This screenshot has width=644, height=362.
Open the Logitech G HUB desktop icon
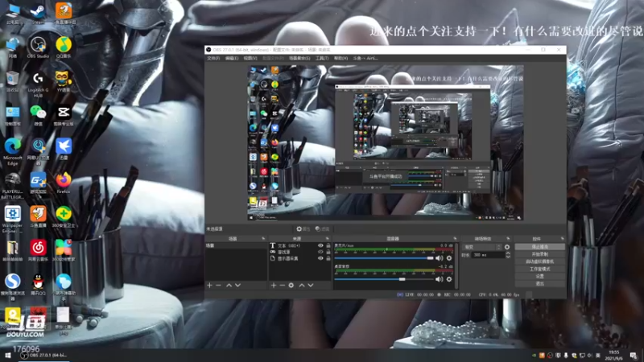tap(38, 84)
